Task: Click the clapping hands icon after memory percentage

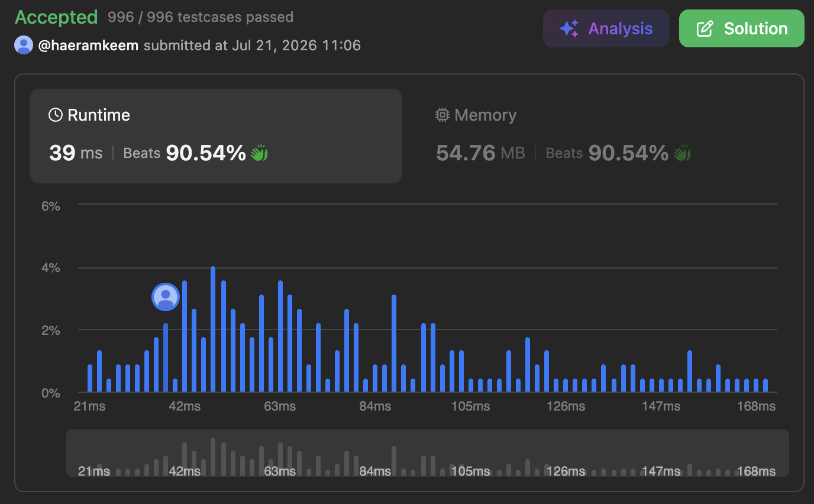Action: point(681,153)
